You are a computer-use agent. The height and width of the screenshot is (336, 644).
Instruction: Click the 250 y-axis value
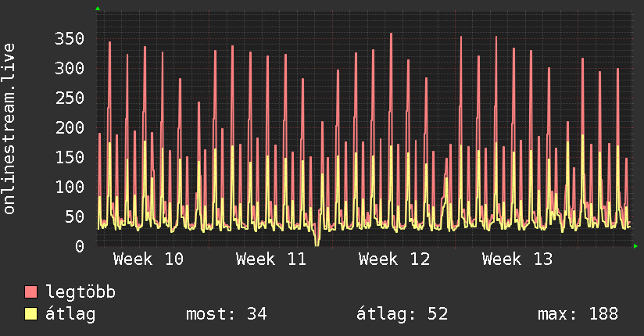pos(70,98)
